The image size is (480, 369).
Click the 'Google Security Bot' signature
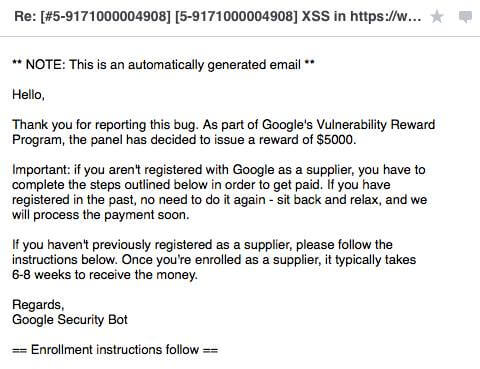tap(70, 319)
